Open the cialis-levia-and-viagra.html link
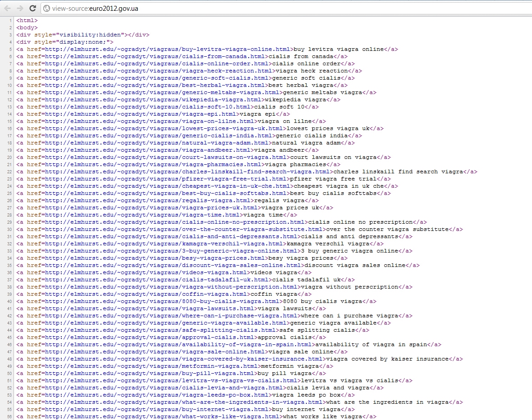This screenshot has height=420, width=532. click(x=164, y=388)
